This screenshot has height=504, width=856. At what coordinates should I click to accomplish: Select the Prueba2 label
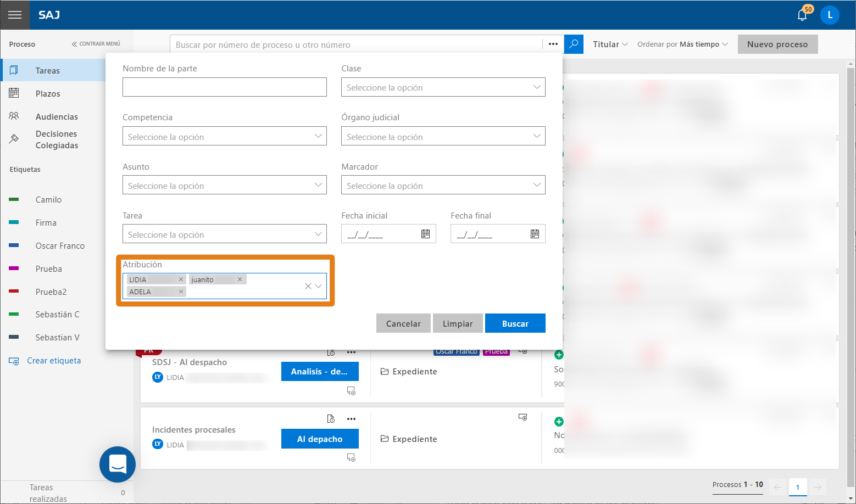coord(51,292)
